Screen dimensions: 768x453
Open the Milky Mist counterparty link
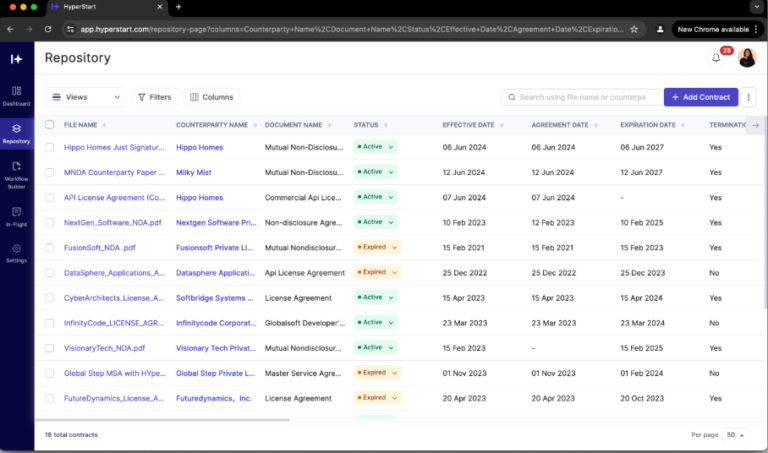pyautogui.click(x=193, y=172)
